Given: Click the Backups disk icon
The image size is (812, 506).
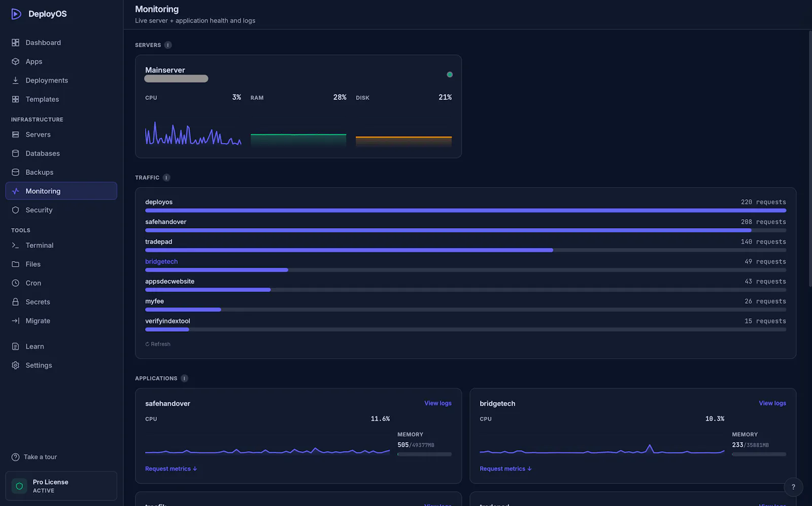Looking at the screenshot, I should pyautogui.click(x=16, y=172).
